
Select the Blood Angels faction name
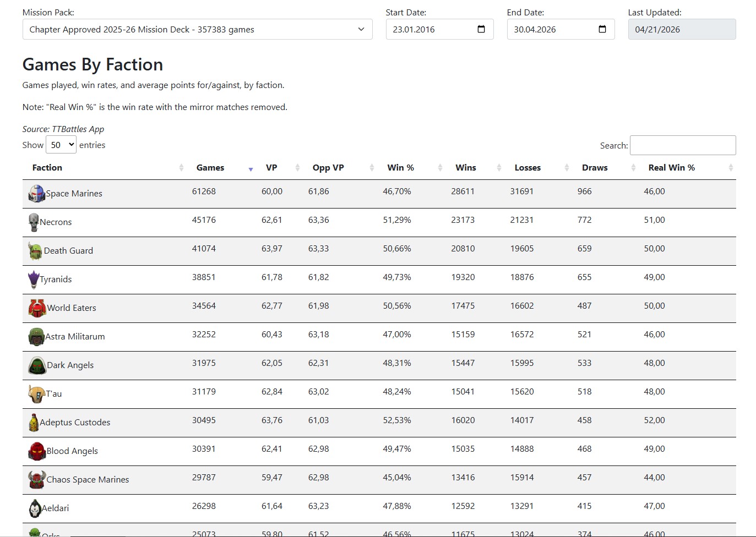coord(72,451)
